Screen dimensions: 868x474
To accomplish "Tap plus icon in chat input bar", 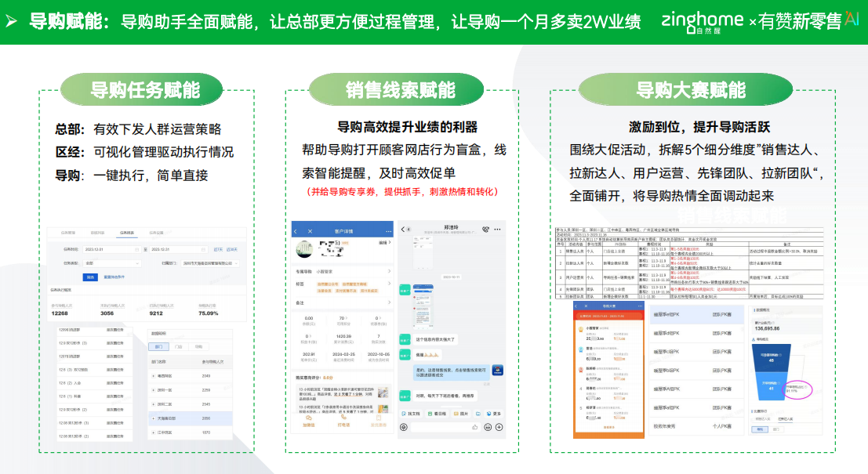I will click(499, 427).
